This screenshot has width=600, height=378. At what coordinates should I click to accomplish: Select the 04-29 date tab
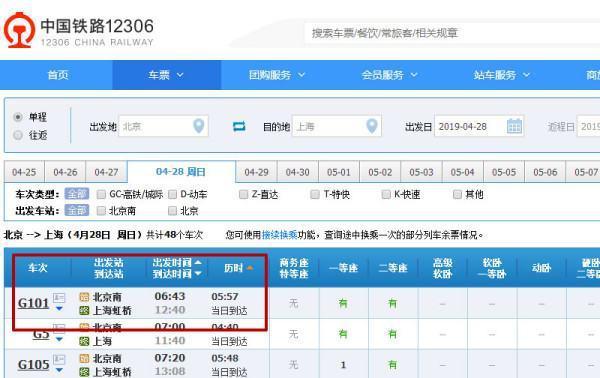(x=256, y=172)
